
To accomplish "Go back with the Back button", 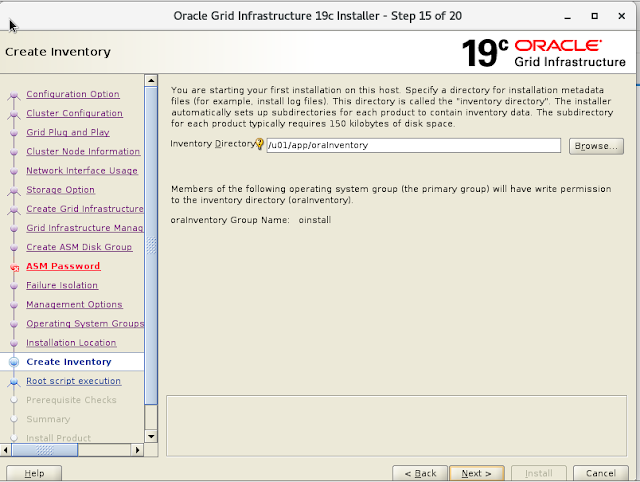I will pos(420,473).
